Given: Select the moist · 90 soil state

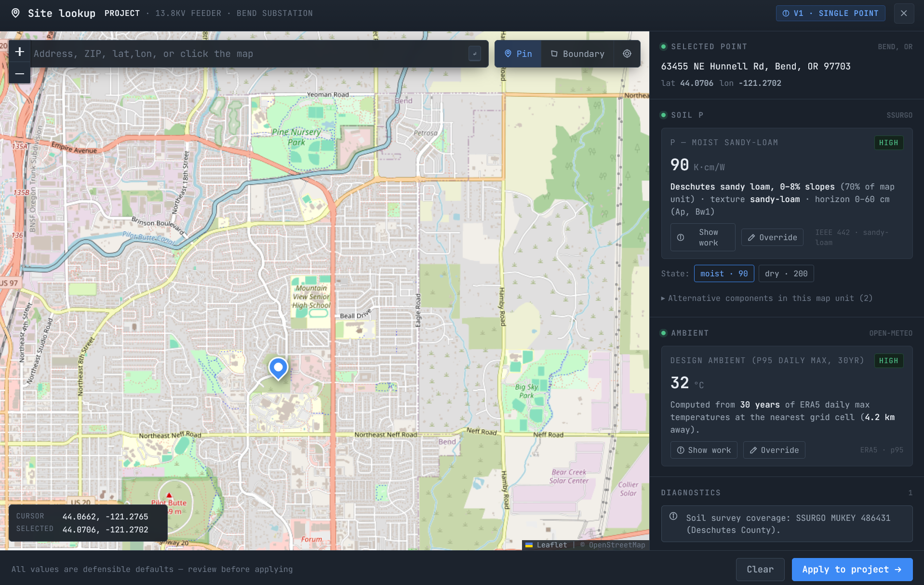Looking at the screenshot, I should click(724, 273).
